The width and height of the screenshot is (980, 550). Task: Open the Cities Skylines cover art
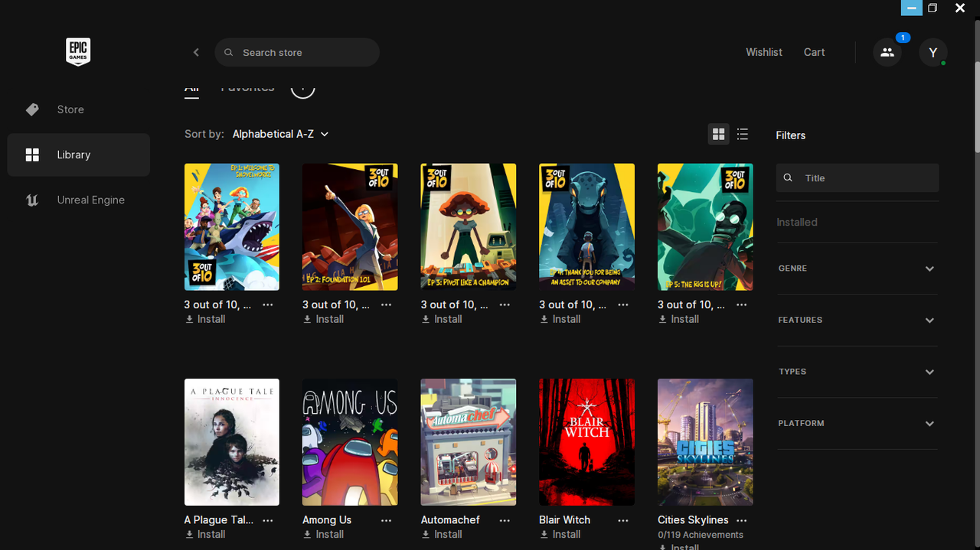[x=705, y=442]
